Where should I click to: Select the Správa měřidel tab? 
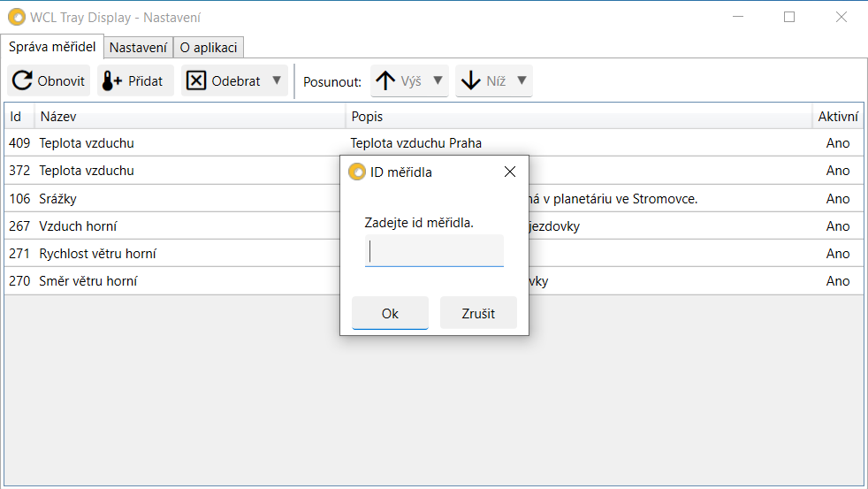[x=52, y=47]
